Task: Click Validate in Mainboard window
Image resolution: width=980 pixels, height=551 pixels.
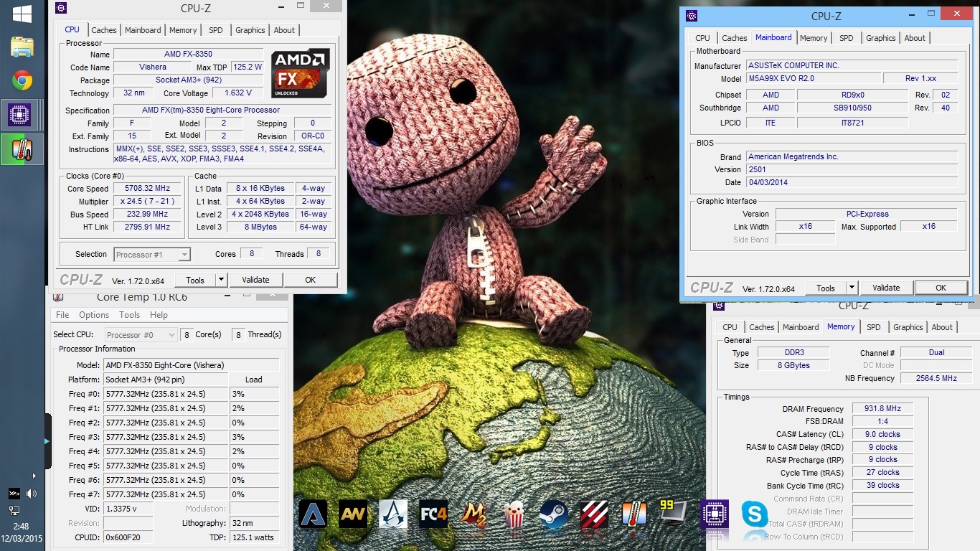Action: click(886, 288)
